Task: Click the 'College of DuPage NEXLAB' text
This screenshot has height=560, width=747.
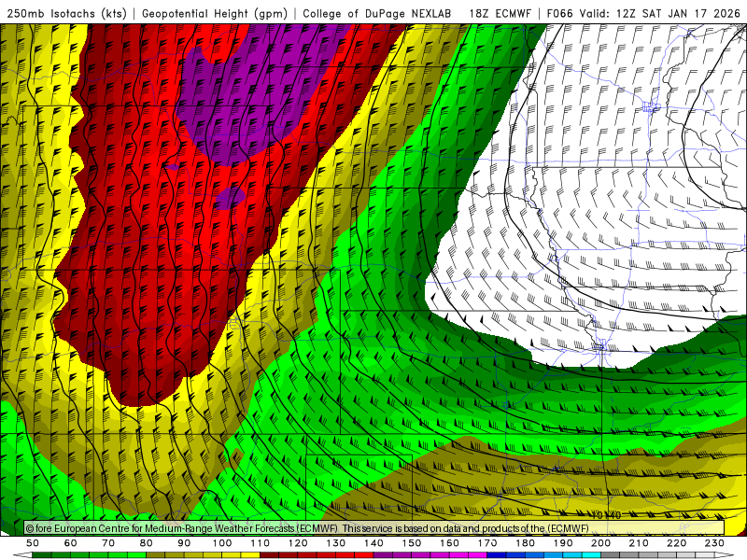Action: 377,13
